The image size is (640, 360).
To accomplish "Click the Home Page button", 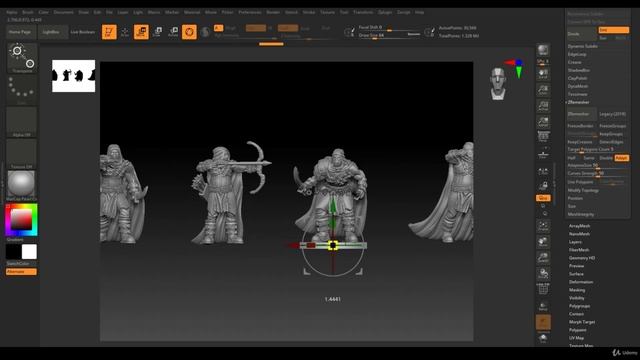I will pos(20,32).
